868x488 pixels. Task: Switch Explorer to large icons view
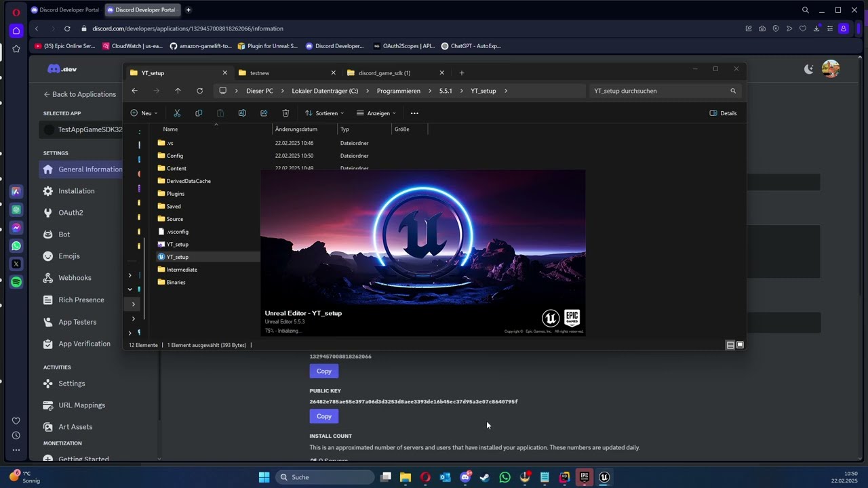coord(740,345)
